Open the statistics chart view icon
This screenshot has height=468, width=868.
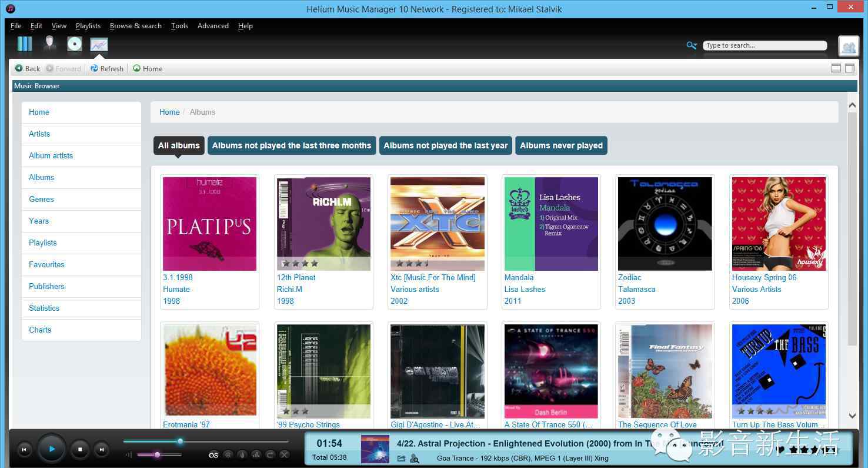coord(99,45)
